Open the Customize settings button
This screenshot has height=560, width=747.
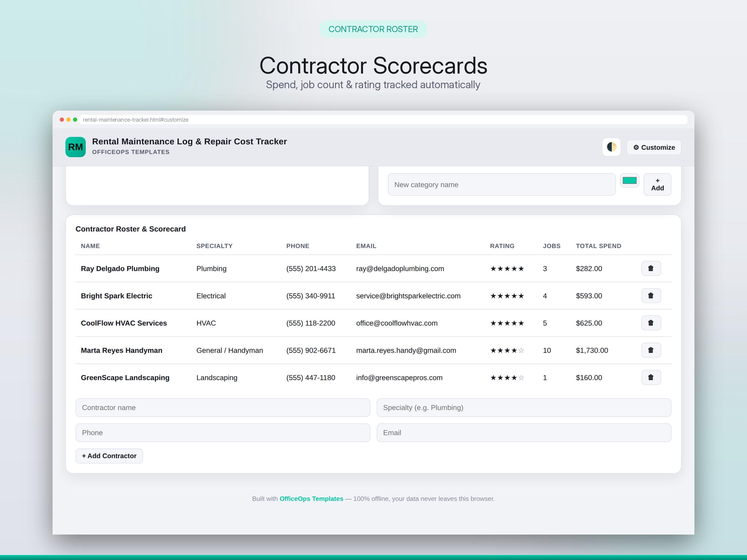(x=654, y=147)
